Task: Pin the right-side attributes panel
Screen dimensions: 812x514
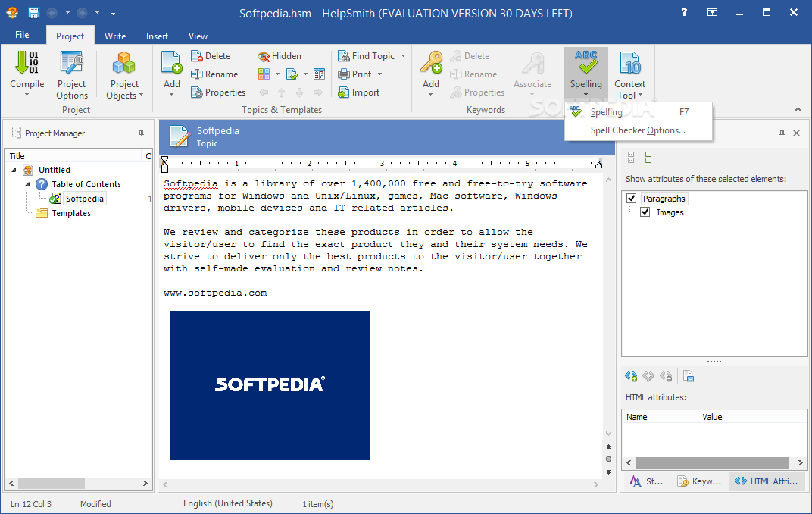Action: pos(782,133)
